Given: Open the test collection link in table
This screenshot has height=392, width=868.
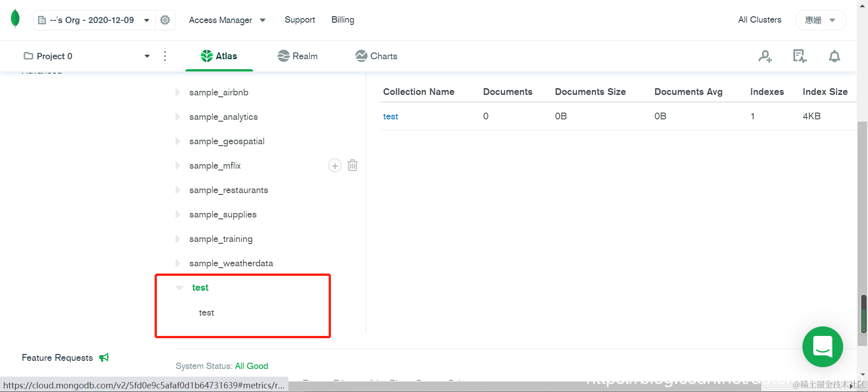Looking at the screenshot, I should coord(391,116).
